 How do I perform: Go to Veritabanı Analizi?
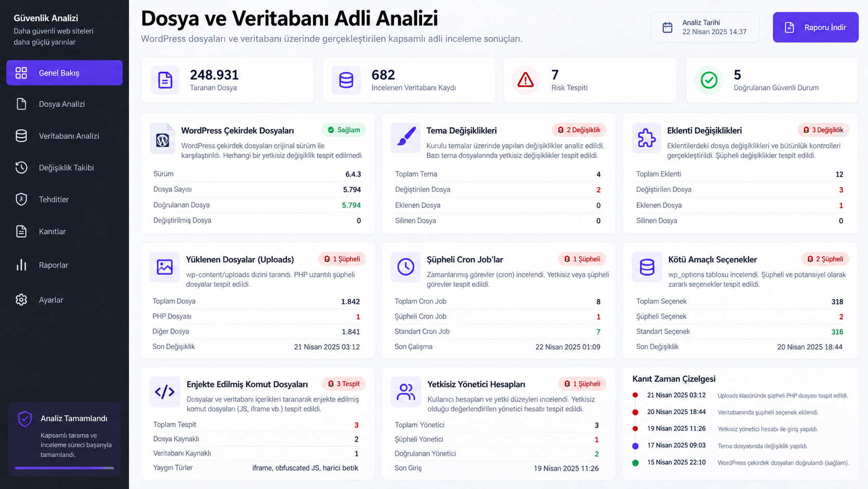(x=64, y=136)
